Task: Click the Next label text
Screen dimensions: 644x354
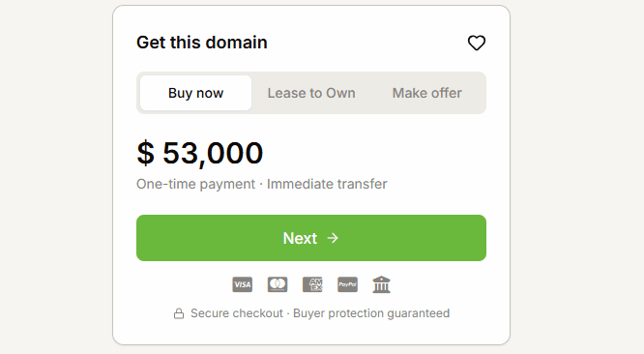Action: 300,238
